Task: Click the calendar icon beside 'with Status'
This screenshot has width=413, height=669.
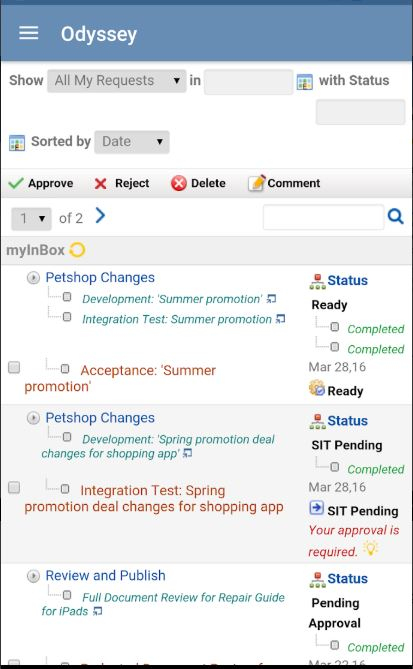Action: (305, 82)
